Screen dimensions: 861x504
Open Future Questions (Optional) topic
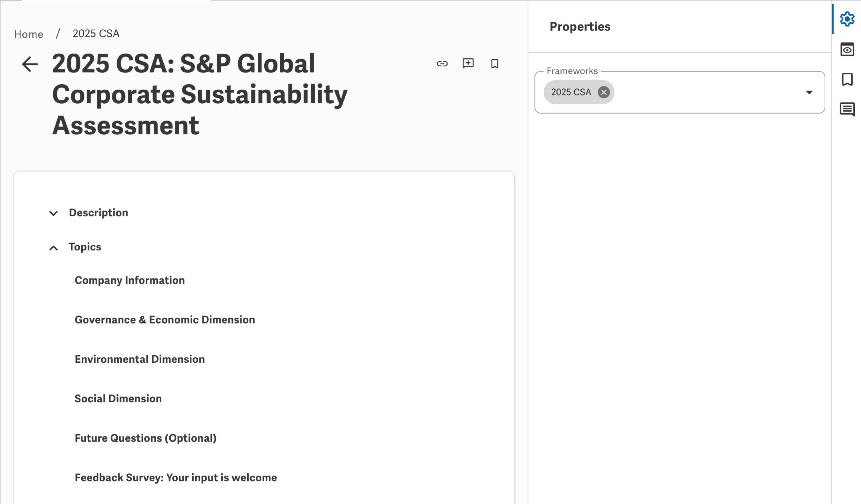pyautogui.click(x=145, y=438)
